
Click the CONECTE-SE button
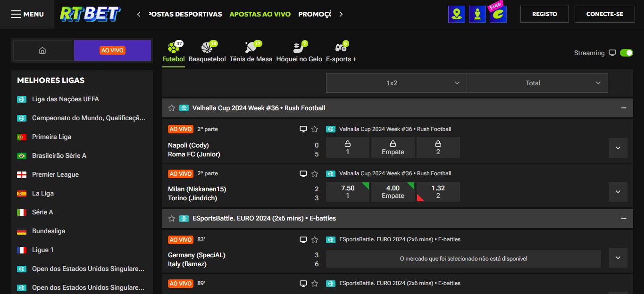(604, 14)
